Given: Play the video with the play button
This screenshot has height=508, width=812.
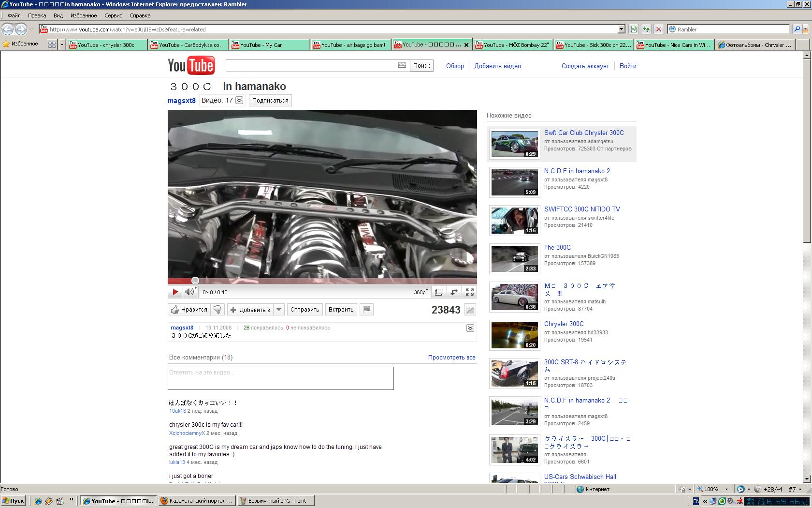Looking at the screenshot, I should 175,292.
